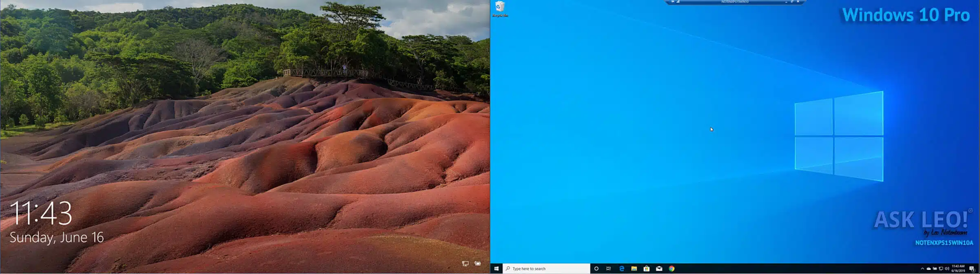The image size is (980, 274).
Task: Open File Explorer from the taskbar
Action: click(634, 269)
